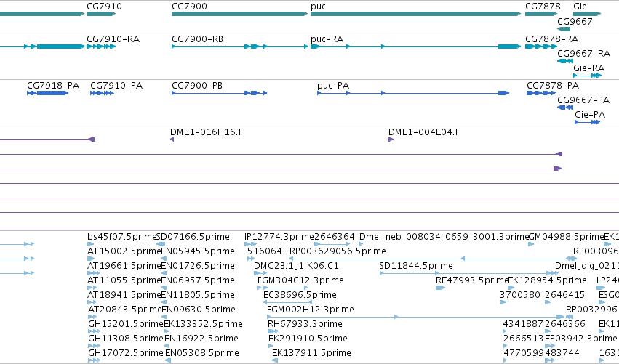This screenshot has width=619, height=364.
Task: Select the GH17072.5prime EST label
Action: 126,353
